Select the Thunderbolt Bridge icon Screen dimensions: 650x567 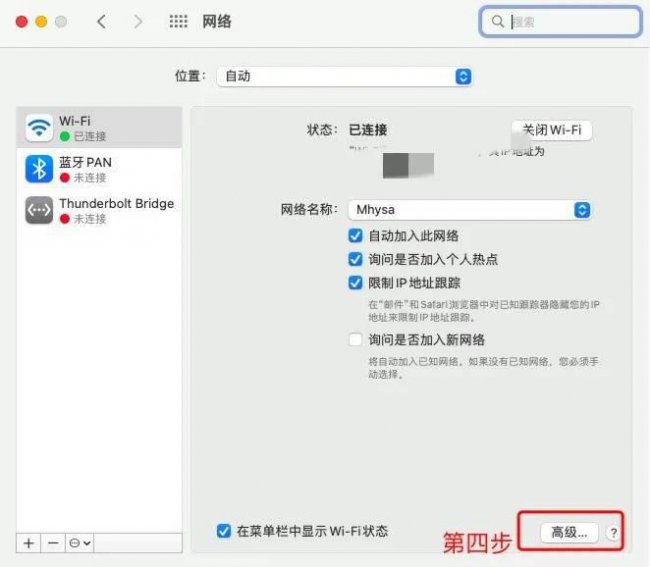(39, 210)
